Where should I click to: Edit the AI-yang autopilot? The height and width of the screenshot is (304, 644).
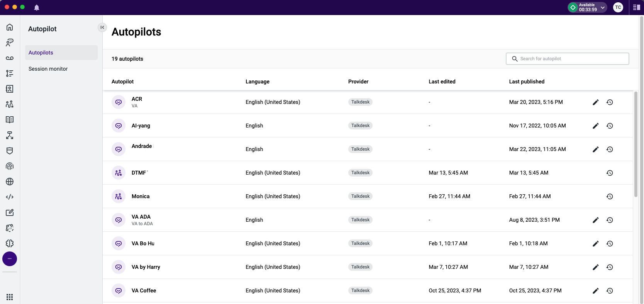[x=596, y=126]
